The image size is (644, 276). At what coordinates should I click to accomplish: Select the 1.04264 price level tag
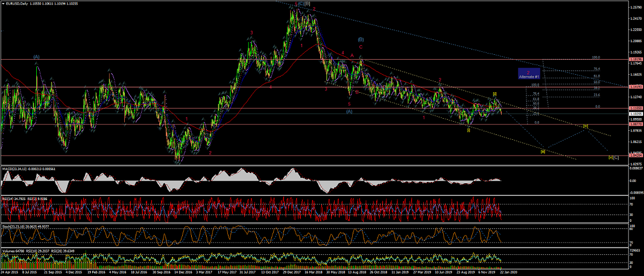click(x=636, y=156)
